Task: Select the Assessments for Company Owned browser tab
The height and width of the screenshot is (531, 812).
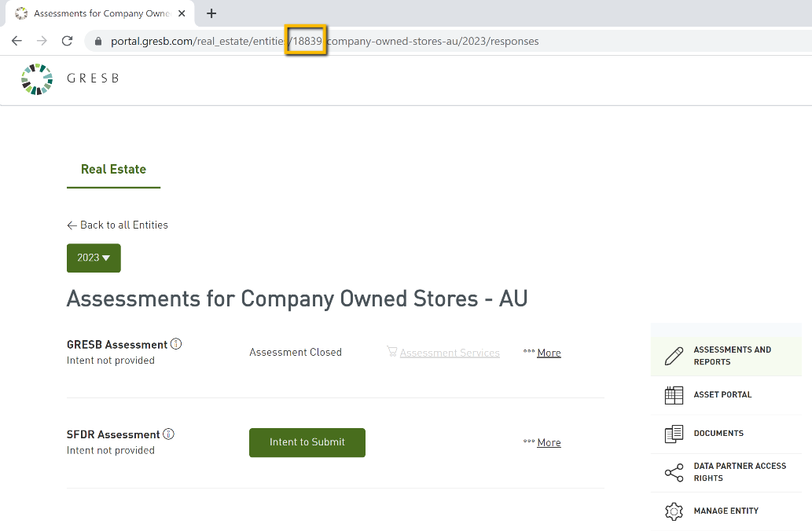Action: point(100,13)
